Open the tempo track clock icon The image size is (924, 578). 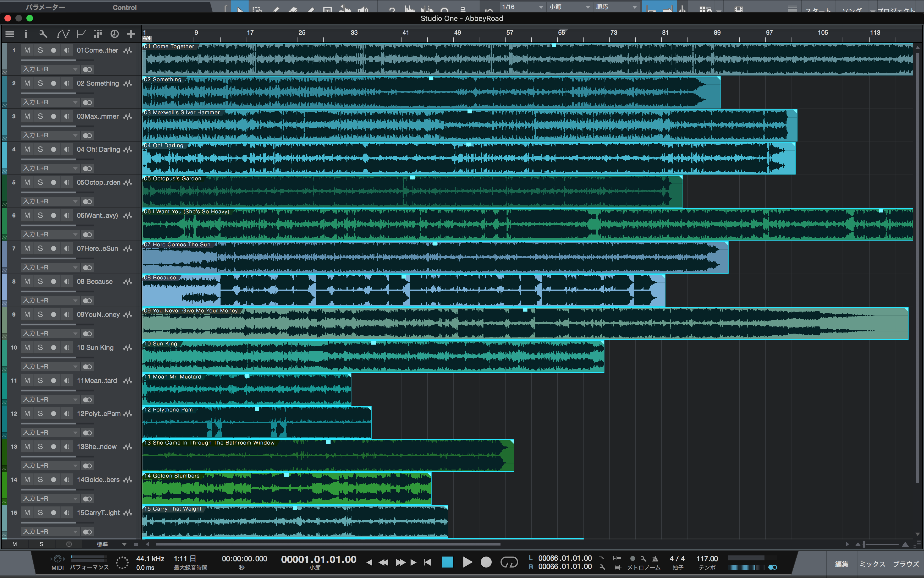[x=115, y=34]
